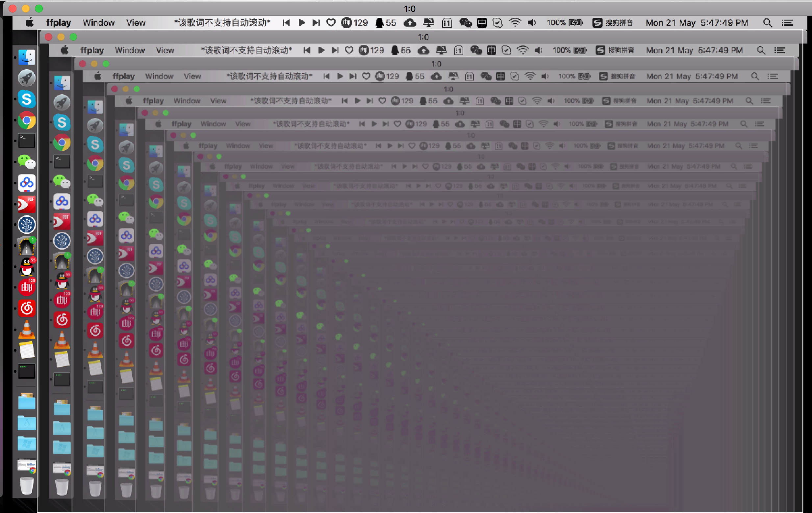Open the red PDF reader in the leftmost dock

(x=27, y=204)
